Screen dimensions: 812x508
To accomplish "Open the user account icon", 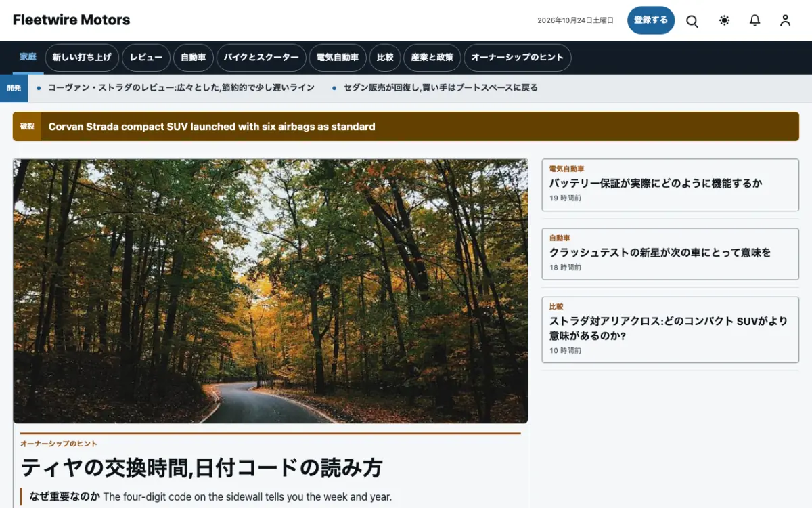I will [x=785, y=20].
